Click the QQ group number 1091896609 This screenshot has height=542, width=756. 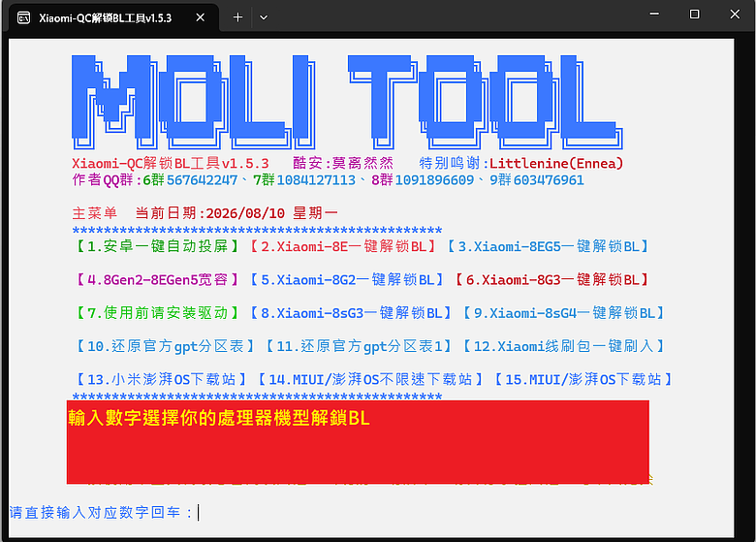pyautogui.click(x=434, y=180)
